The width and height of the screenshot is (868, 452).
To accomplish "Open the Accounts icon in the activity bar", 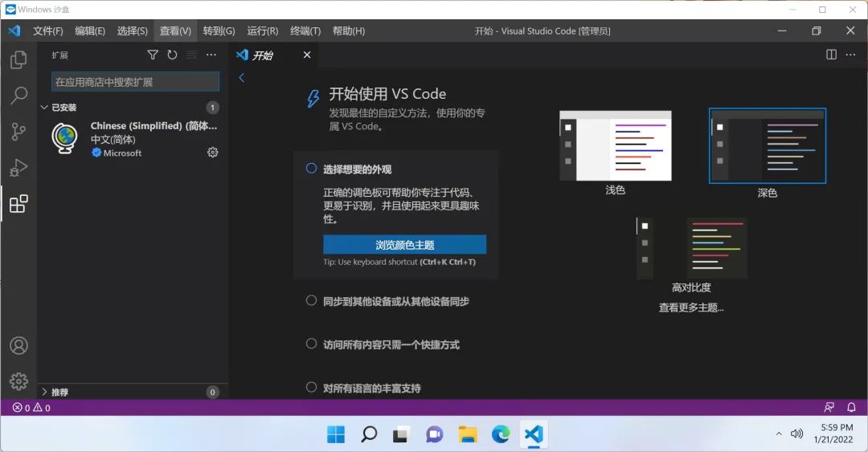I will [18, 346].
